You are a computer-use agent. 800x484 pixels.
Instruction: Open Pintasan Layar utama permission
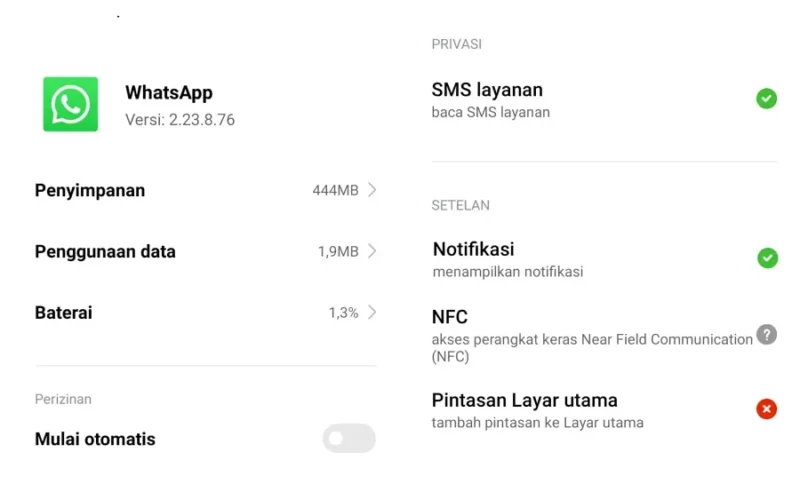604,410
